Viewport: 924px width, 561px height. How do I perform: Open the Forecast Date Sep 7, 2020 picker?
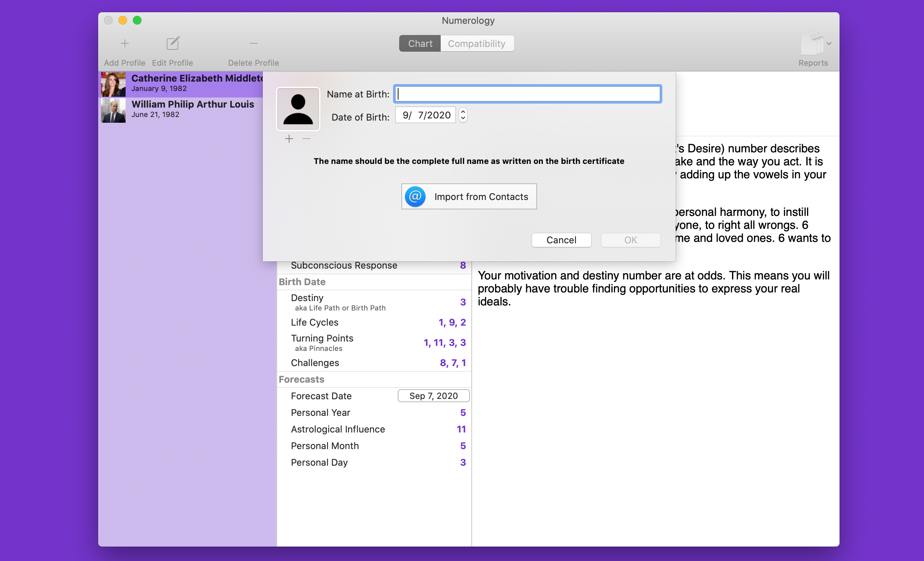click(x=433, y=396)
